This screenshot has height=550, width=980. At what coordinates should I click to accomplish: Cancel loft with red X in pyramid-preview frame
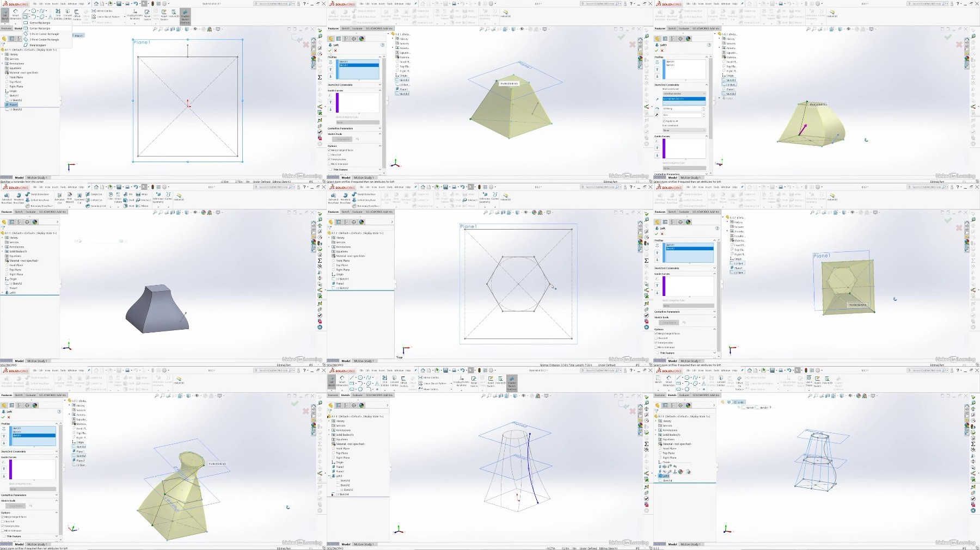point(335,51)
